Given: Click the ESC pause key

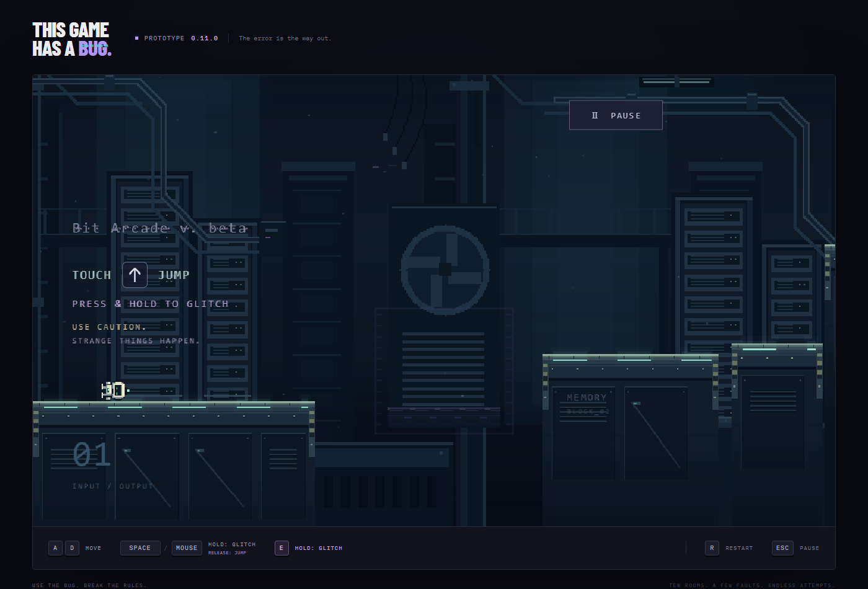Looking at the screenshot, I should pyautogui.click(x=782, y=548).
